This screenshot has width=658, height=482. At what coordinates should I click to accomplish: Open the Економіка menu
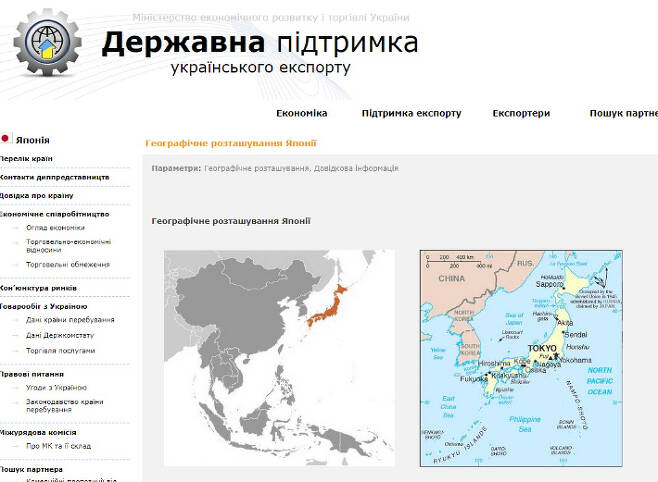pos(302,113)
